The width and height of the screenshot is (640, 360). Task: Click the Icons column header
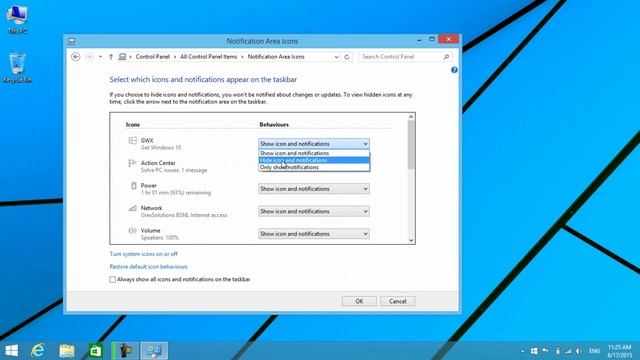pyautogui.click(x=133, y=124)
